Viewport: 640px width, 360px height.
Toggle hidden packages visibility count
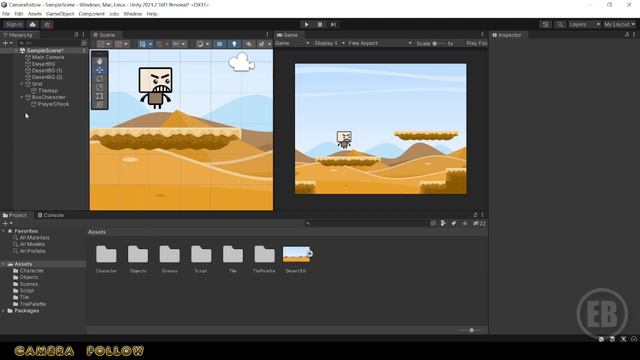(479, 223)
